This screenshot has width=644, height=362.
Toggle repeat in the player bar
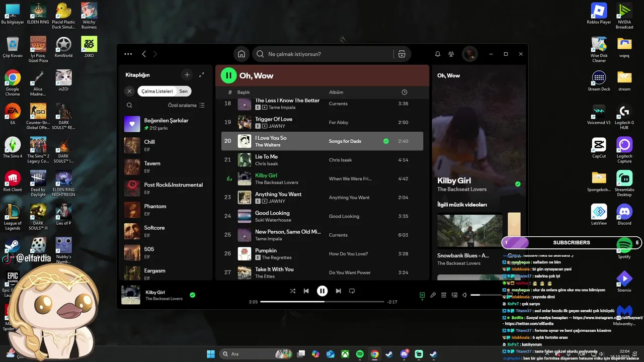click(352, 291)
